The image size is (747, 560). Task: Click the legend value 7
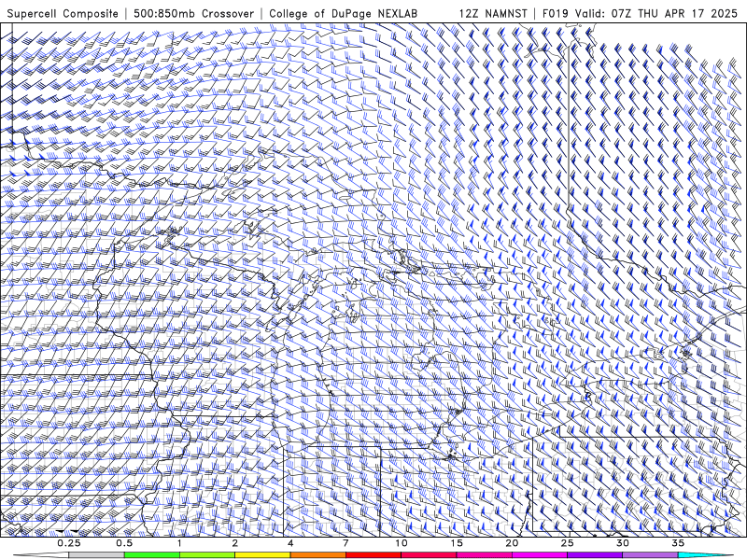pyautogui.click(x=345, y=543)
